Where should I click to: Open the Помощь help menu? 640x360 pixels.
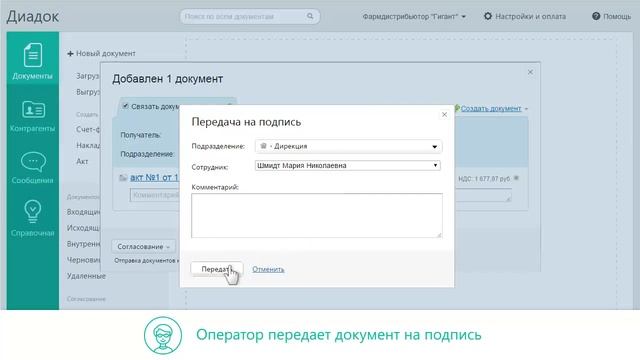coord(611,16)
